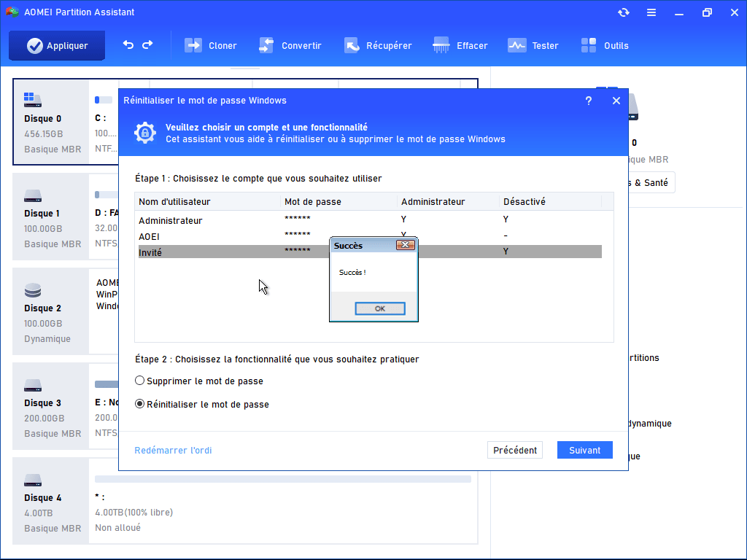The width and height of the screenshot is (747, 560).
Task: Select Supprimer le mot de passe option
Action: (140, 381)
